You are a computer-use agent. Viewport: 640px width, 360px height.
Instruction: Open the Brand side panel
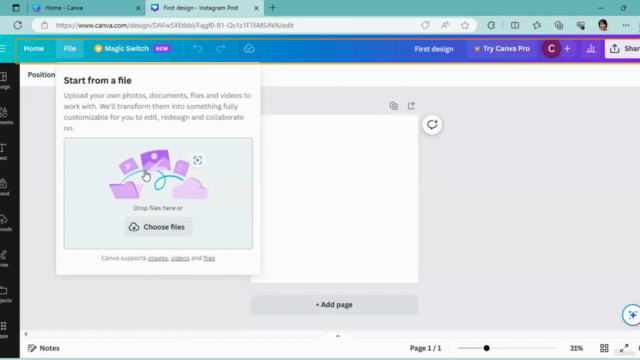pyautogui.click(x=4, y=187)
